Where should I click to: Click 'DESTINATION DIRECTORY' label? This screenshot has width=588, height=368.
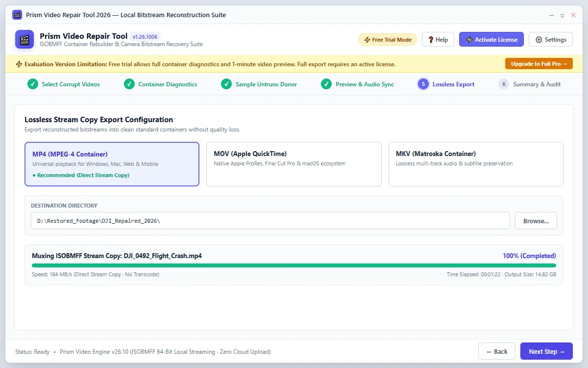coord(64,206)
